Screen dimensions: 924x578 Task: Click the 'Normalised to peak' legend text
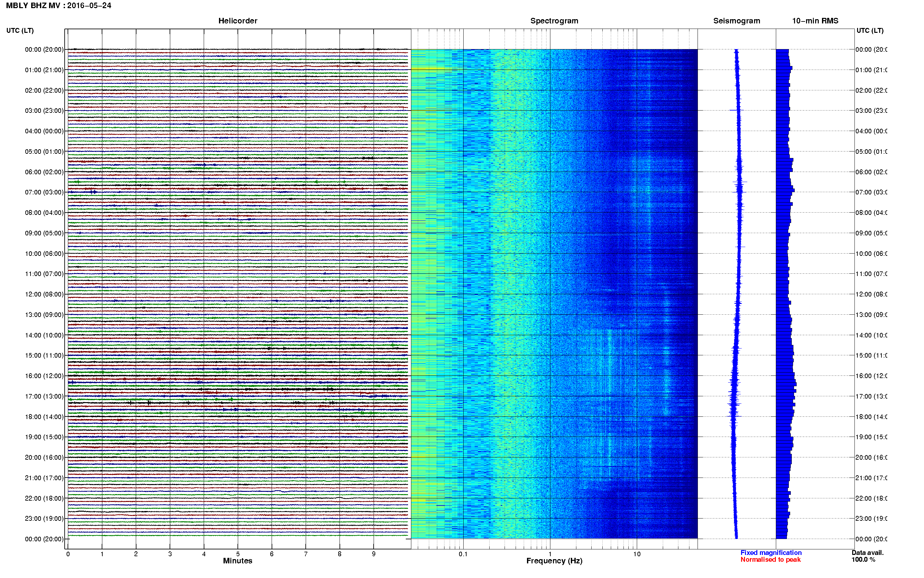tap(770, 560)
